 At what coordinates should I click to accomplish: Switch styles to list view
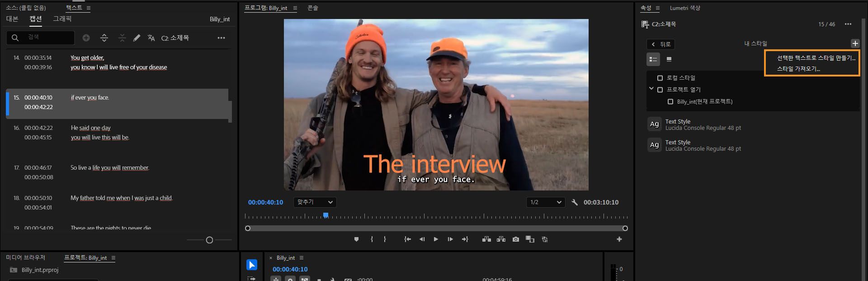click(x=653, y=59)
